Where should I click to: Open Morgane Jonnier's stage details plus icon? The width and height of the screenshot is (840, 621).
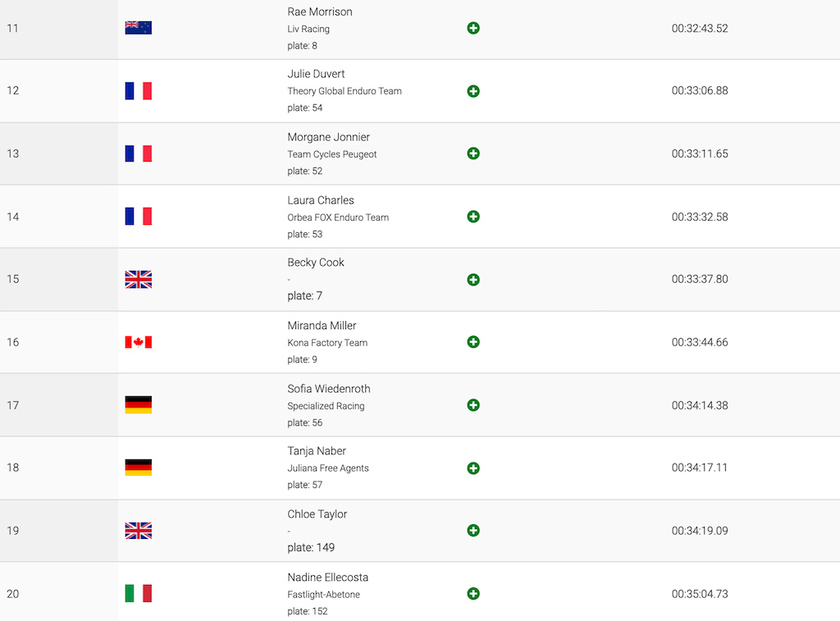[x=473, y=153]
